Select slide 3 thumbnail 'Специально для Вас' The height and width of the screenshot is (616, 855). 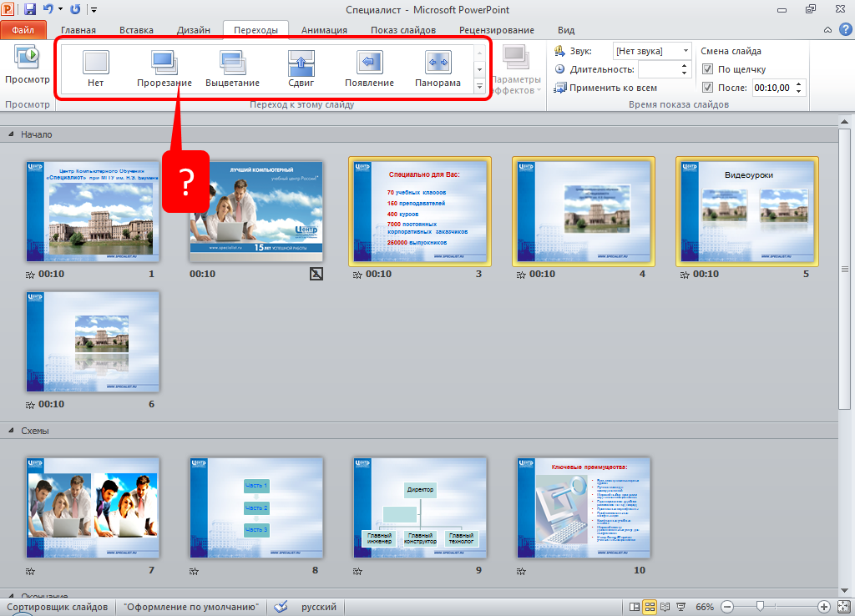(420, 211)
